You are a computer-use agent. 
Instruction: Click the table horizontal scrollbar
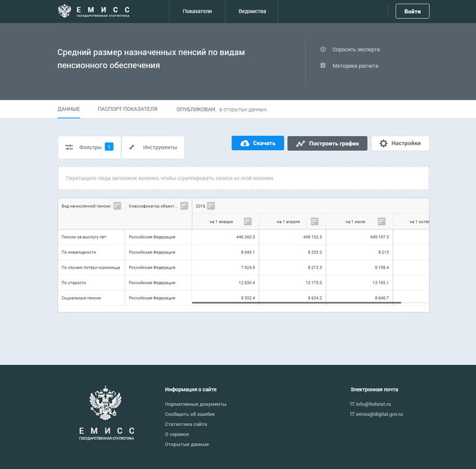296,302
